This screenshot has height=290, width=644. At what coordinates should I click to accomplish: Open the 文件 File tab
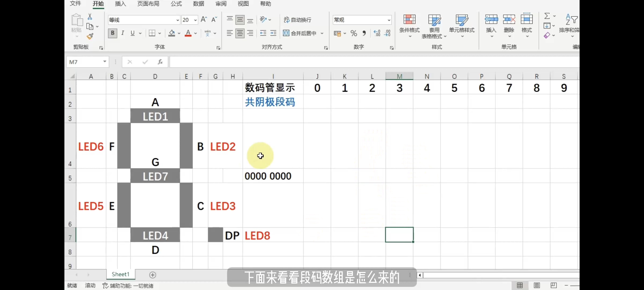(x=75, y=3)
